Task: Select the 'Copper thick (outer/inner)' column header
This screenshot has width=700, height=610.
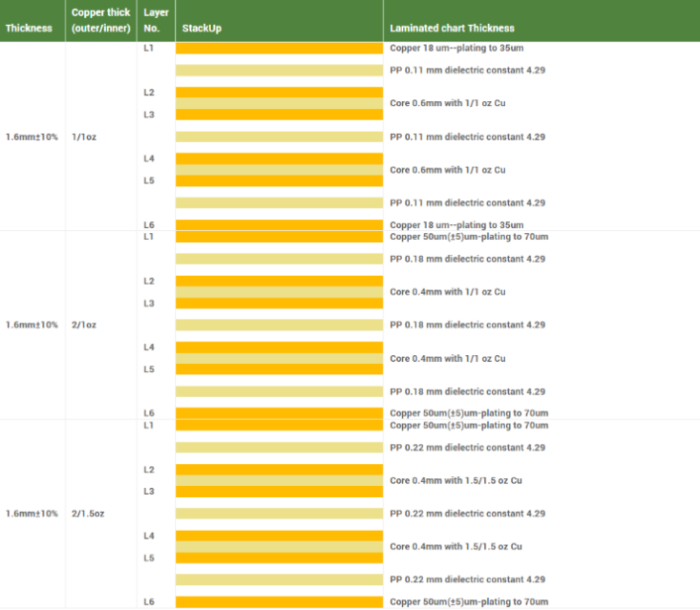Action: pos(101,21)
